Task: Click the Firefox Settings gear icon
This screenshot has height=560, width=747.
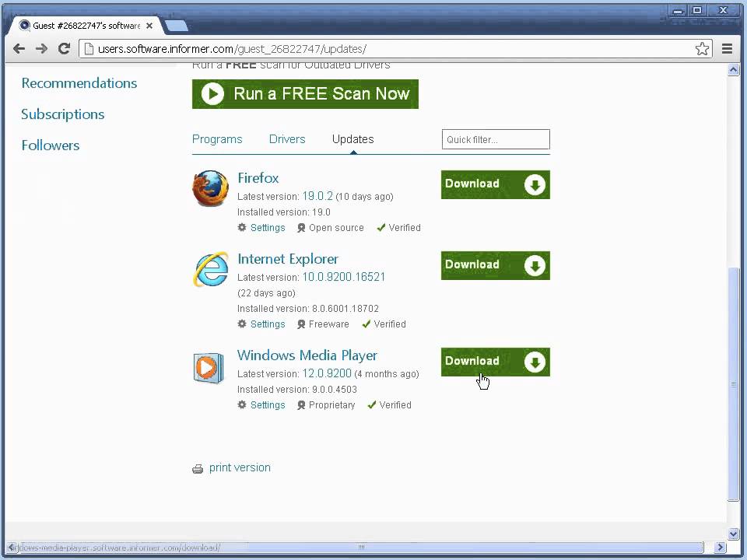Action: (x=242, y=228)
